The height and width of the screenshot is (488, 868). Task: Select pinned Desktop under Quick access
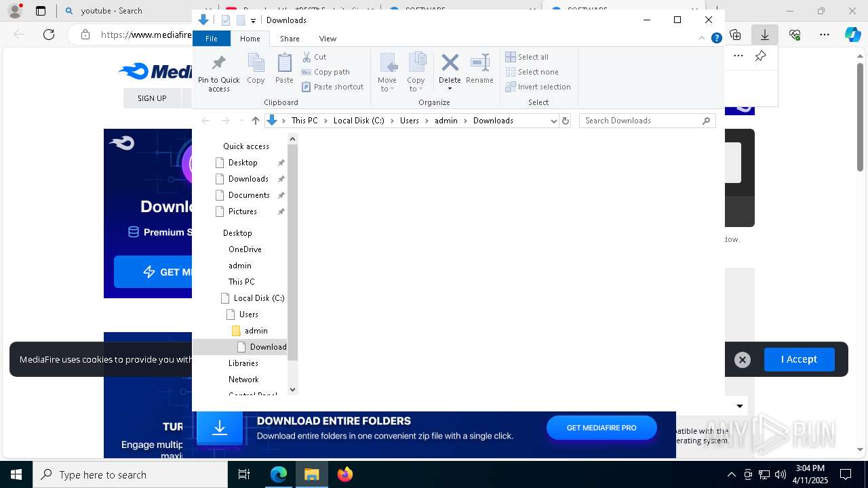243,163
